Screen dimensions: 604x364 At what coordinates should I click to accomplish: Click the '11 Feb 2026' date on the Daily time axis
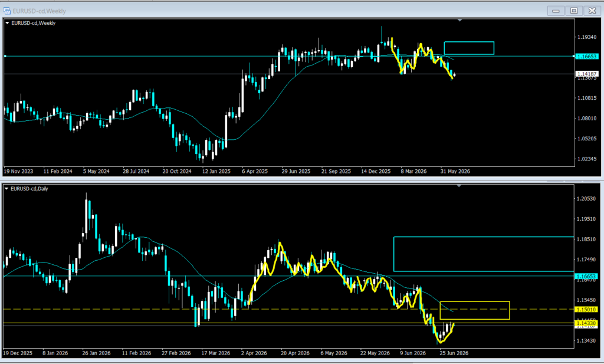pyautogui.click(x=136, y=353)
